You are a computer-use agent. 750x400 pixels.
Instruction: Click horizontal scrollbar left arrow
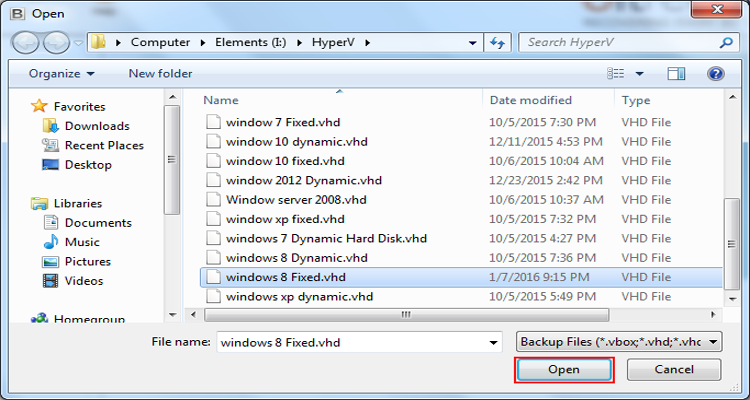click(193, 315)
